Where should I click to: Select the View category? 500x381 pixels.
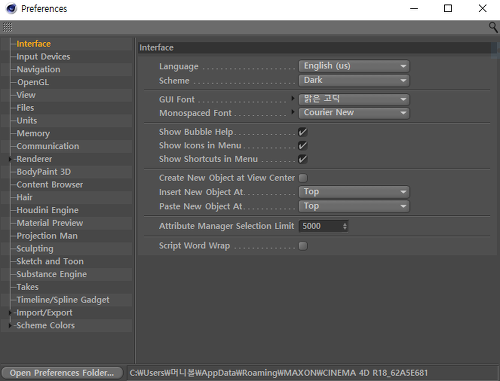[26, 95]
